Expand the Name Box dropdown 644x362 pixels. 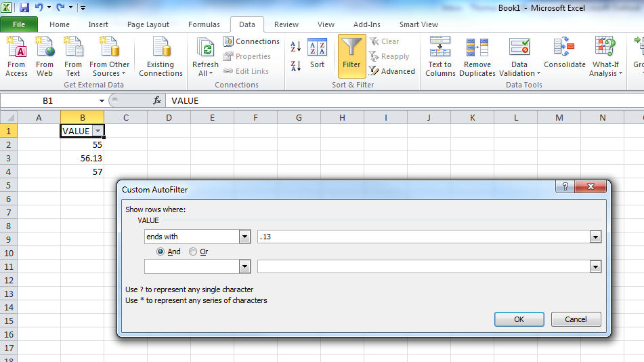(x=102, y=101)
